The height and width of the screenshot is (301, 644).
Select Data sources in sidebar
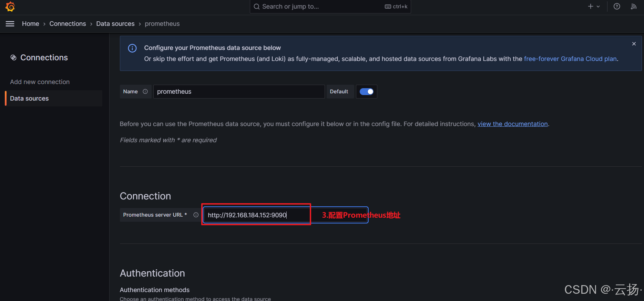click(53, 98)
